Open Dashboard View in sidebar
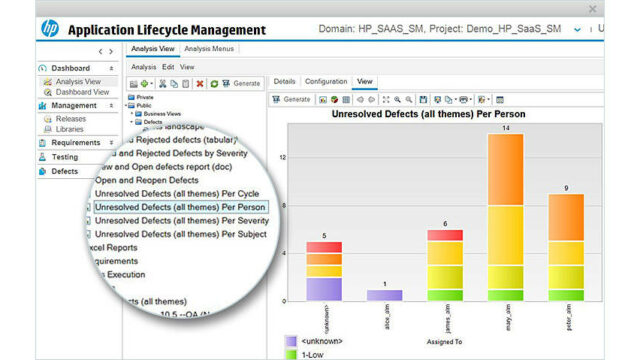The width and height of the screenshot is (640, 360). [82, 92]
